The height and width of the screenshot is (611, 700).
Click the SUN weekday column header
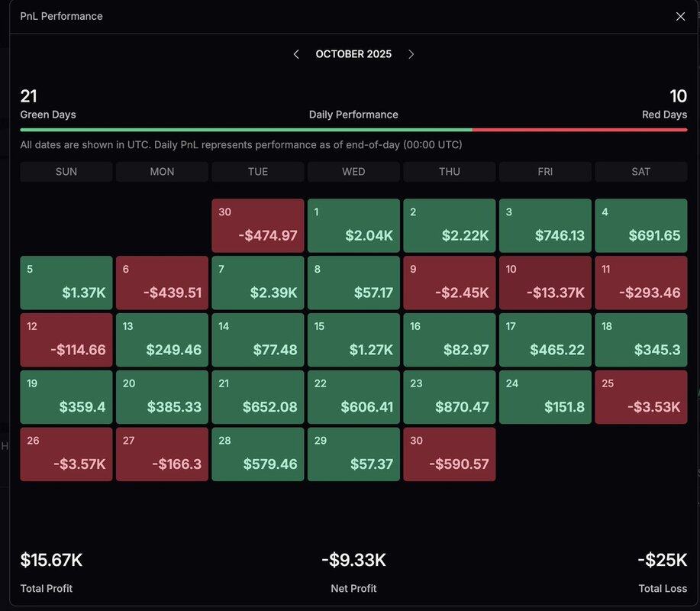[x=66, y=172]
